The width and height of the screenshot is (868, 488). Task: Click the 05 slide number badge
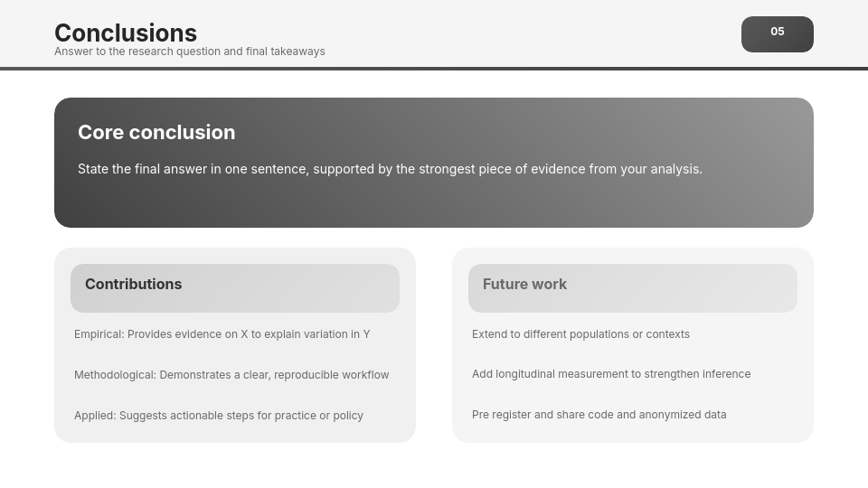[x=778, y=34]
